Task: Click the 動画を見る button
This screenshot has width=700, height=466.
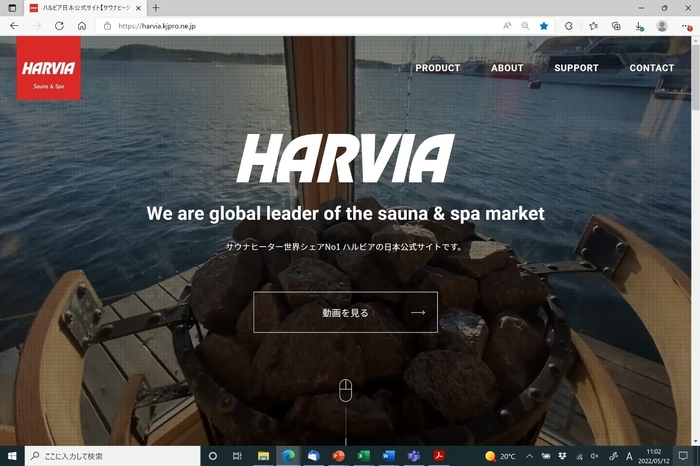Action: (x=345, y=312)
